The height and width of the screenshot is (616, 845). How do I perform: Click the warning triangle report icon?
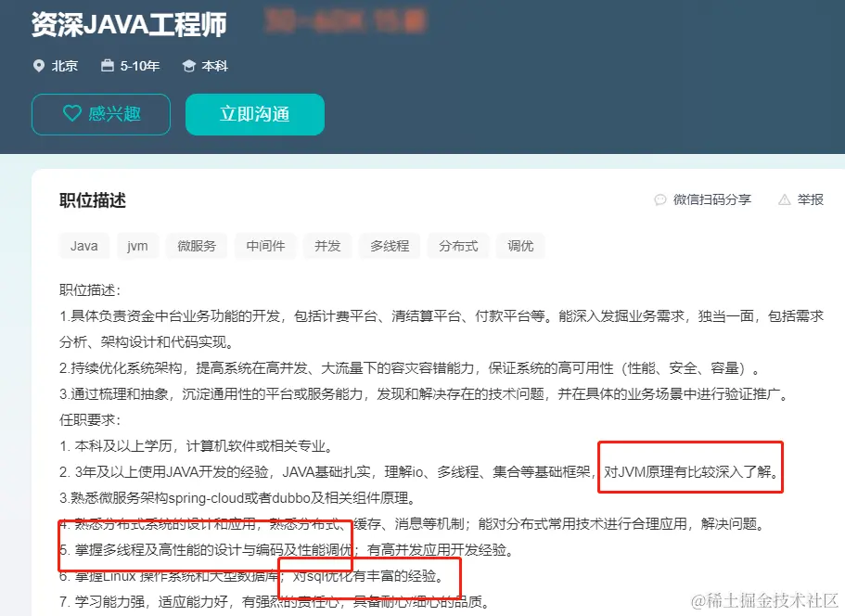coord(785,200)
